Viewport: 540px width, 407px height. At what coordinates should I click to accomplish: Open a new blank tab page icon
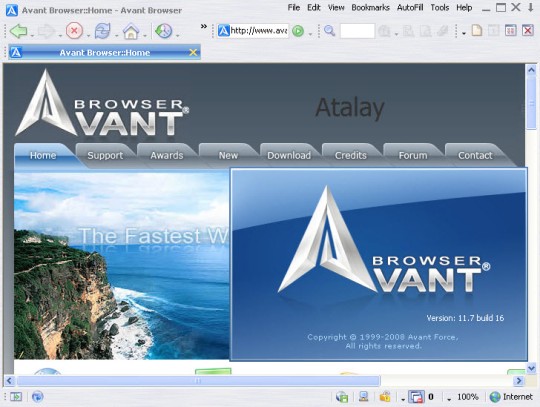[477, 31]
